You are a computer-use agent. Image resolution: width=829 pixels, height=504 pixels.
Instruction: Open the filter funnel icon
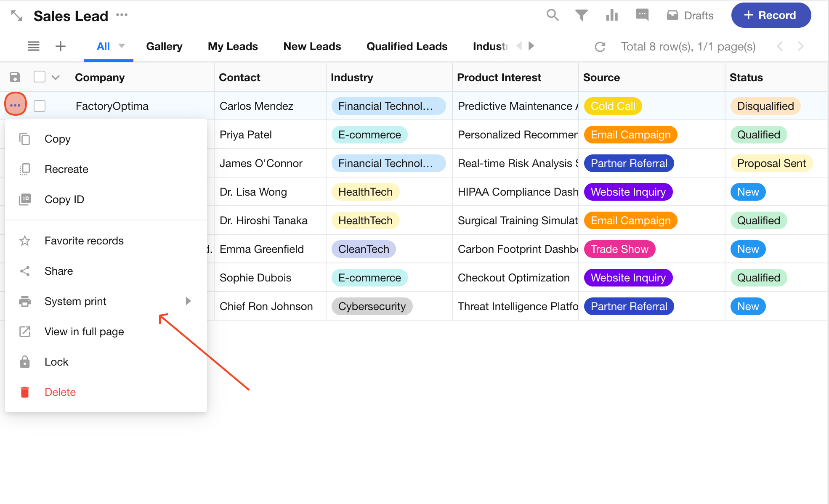581,15
